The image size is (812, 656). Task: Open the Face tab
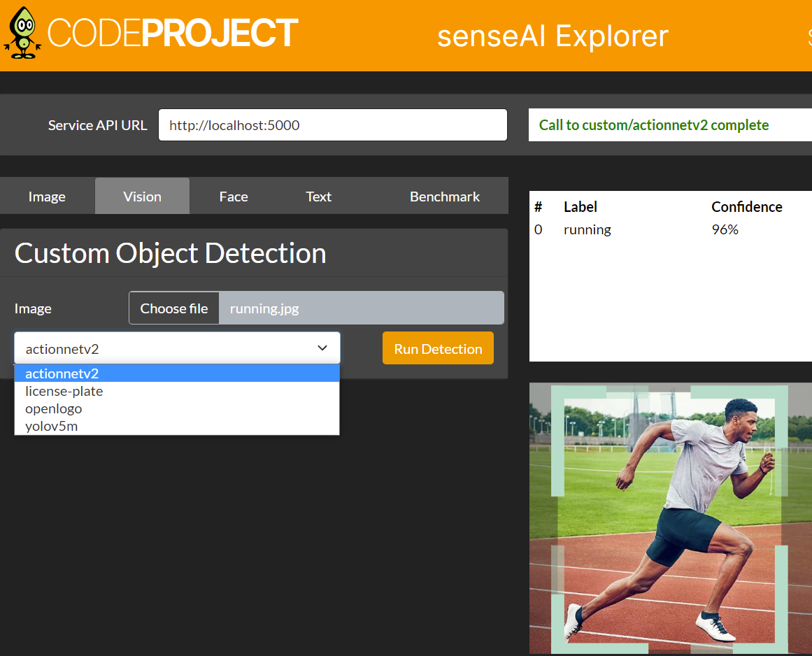(234, 197)
